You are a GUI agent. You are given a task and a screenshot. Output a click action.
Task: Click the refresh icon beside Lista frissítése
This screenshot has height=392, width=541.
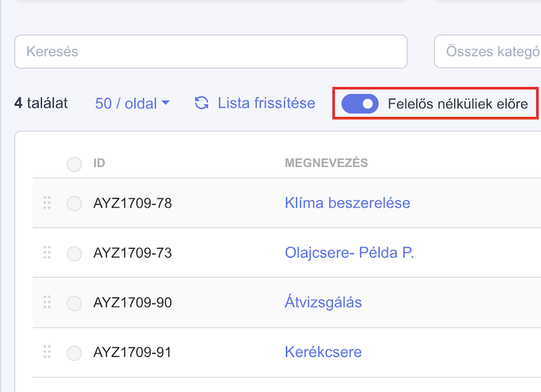[202, 103]
